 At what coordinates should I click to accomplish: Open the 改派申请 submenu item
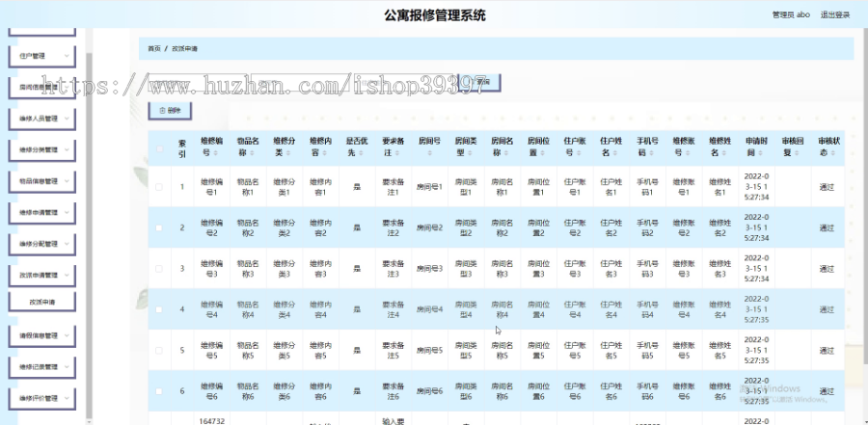(x=42, y=303)
